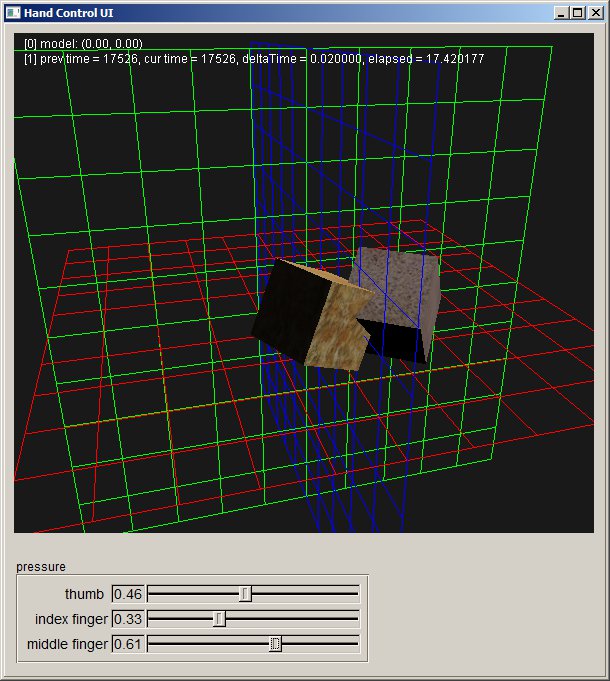Minimize the Hand Control UI window

(x=561, y=13)
